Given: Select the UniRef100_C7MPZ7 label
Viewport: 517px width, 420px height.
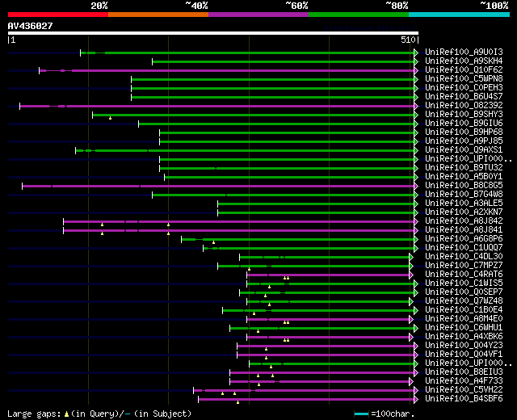Looking at the screenshot, I should pos(464,266).
